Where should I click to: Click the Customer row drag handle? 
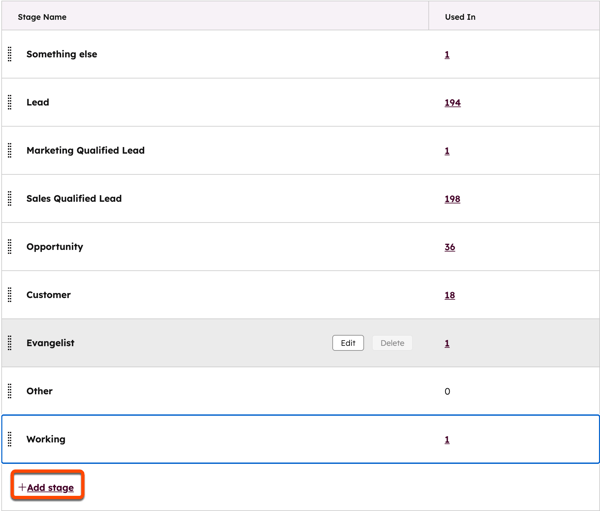pos(10,295)
